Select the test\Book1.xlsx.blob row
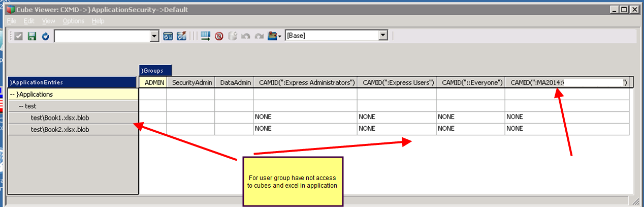The height and width of the screenshot is (207, 644). coord(60,117)
